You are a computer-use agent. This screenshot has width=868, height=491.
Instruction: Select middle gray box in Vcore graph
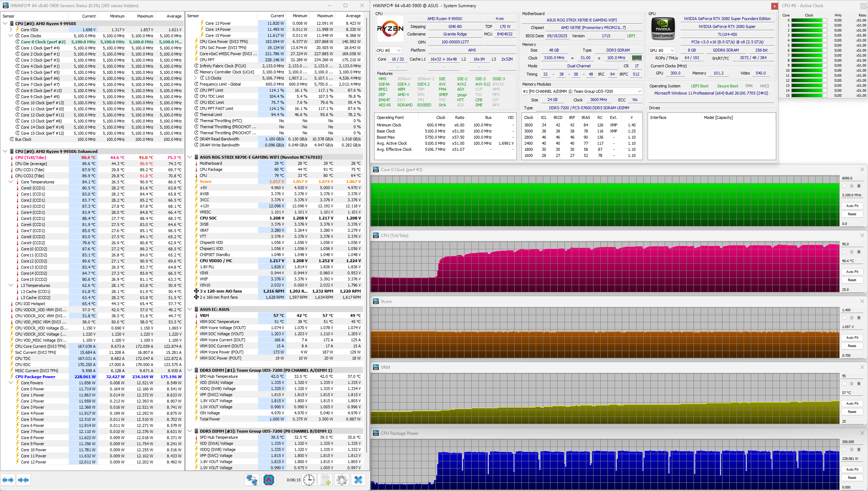[x=852, y=318]
